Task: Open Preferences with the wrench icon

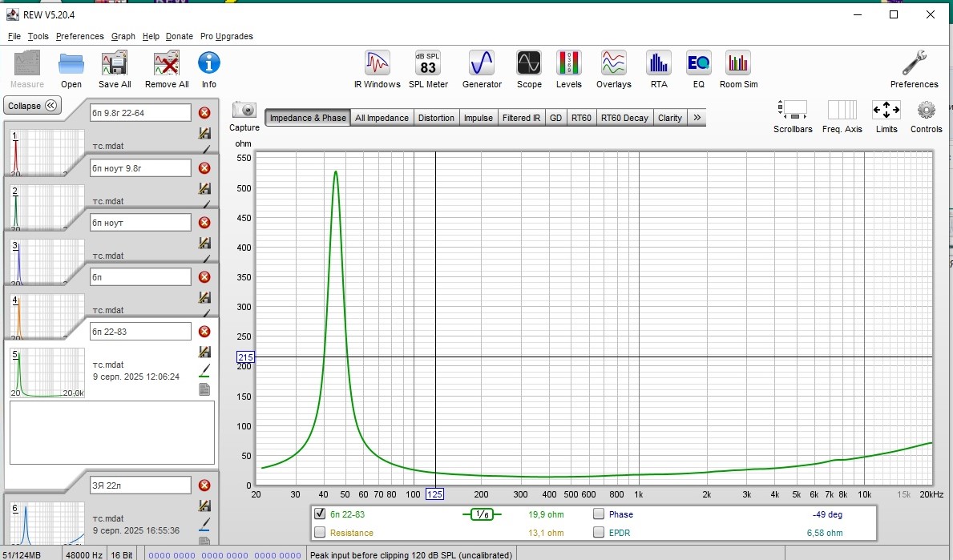Action: pyautogui.click(x=914, y=63)
